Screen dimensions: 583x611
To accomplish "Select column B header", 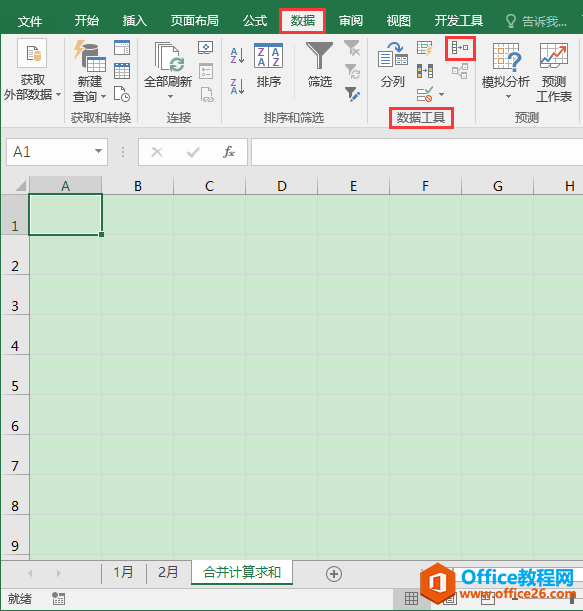I will [x=138, y=186].
